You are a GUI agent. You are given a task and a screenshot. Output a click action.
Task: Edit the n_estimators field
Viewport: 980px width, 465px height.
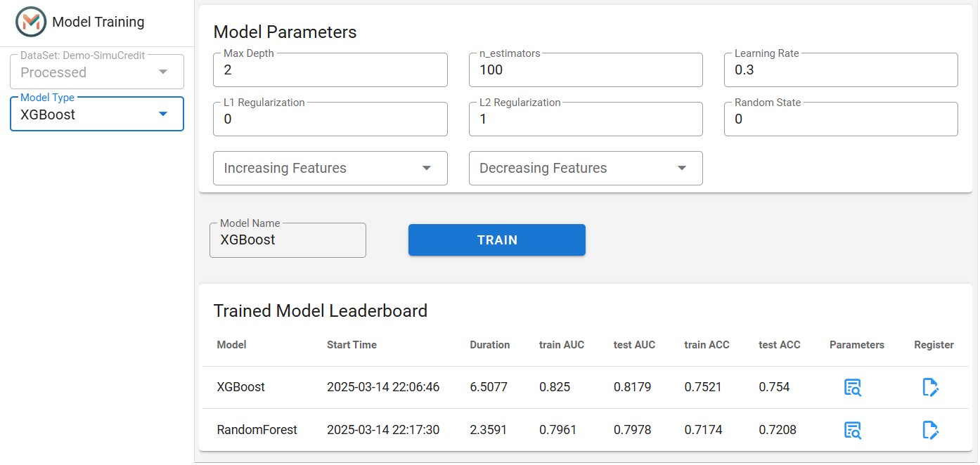tap(586, 70)
